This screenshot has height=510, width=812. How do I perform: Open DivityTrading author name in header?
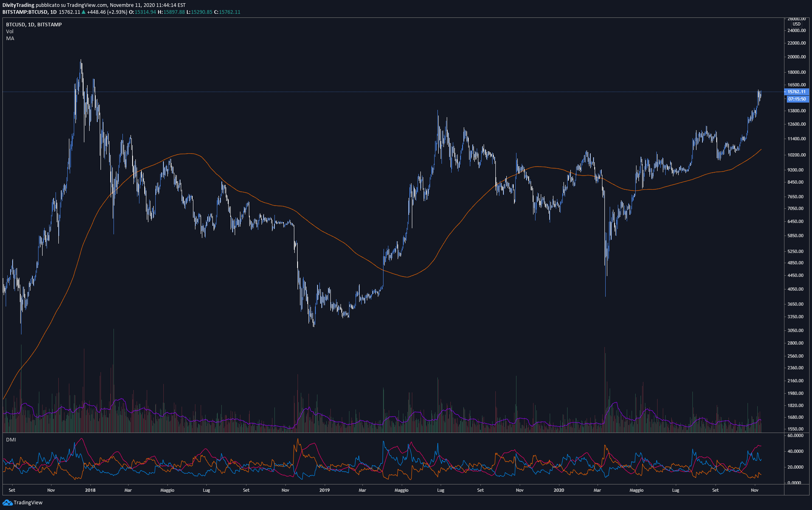[x=18, y=5]
